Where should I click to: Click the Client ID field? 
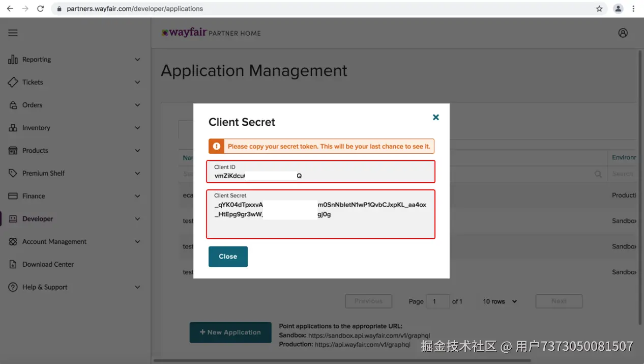click(x=321, y=172)
